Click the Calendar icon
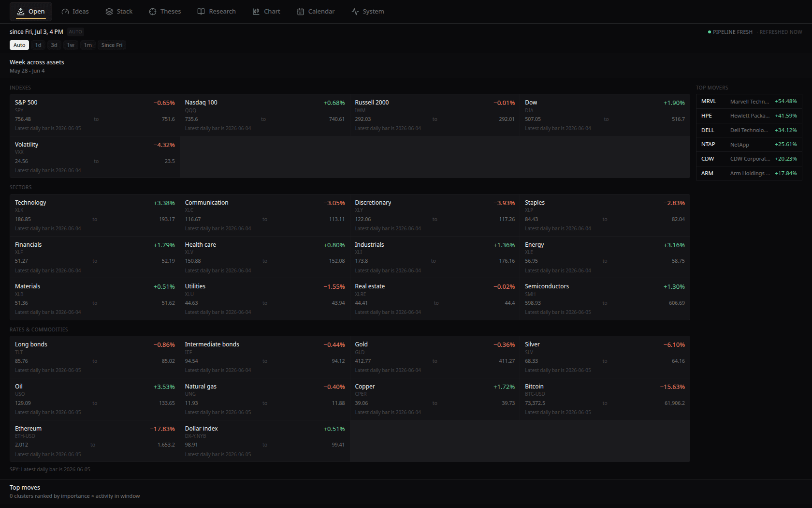Image resolution: width=812 pixels, height=508 pixels. point(301,12)
